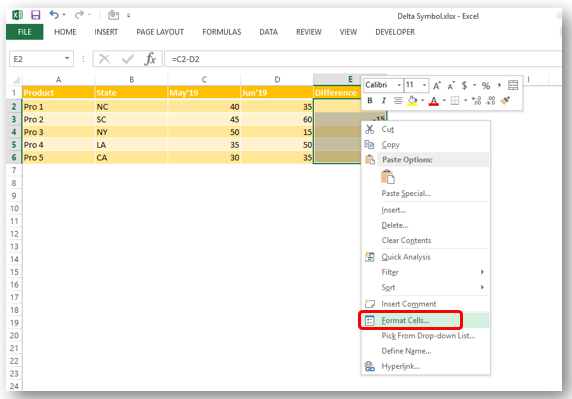This screenshot has height=399, width=572.
Task: Open Insert Function fx button
Action: pyautogui.click(x=150, y=59)
